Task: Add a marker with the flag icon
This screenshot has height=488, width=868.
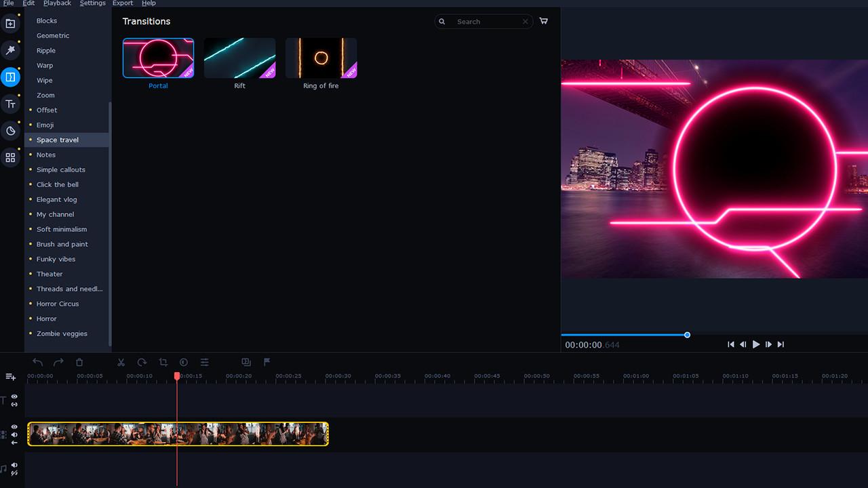Action: 267,363
